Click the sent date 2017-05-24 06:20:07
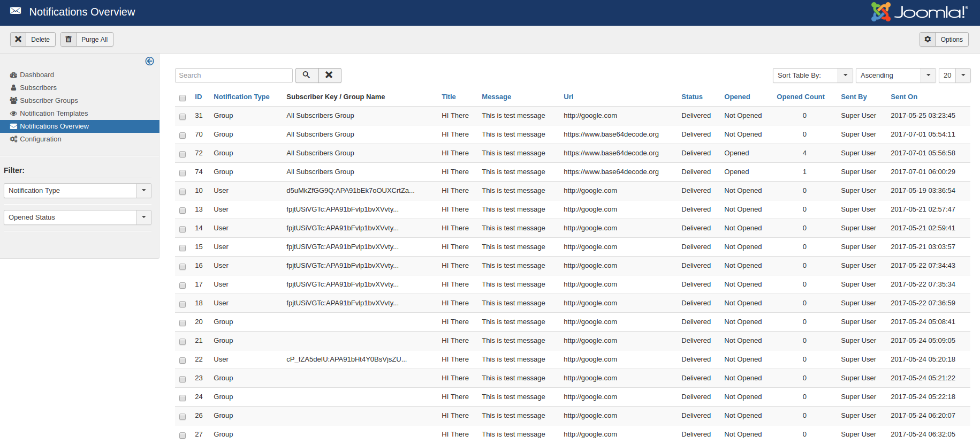Screen dimensions: 980x443 point(923,416)
